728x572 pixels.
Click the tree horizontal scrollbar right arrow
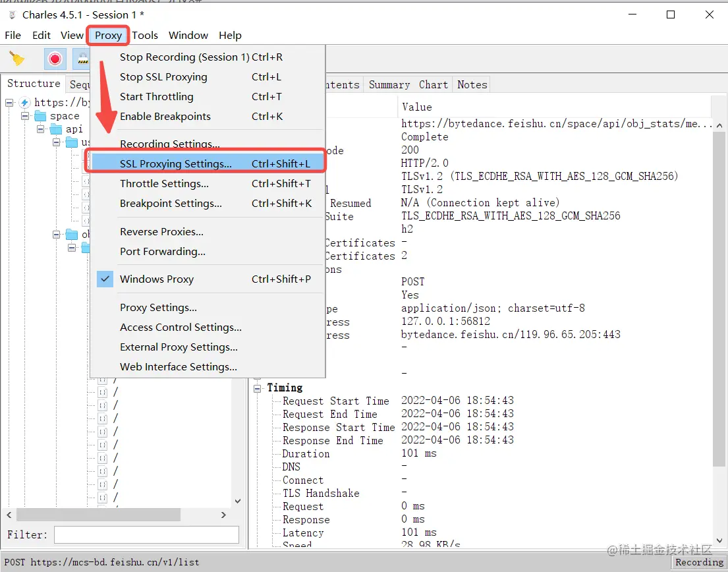(223, 515)
